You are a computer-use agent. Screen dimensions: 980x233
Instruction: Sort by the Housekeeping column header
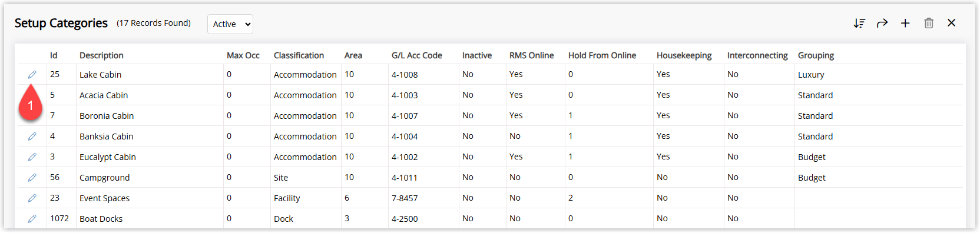tap(684, 55)
